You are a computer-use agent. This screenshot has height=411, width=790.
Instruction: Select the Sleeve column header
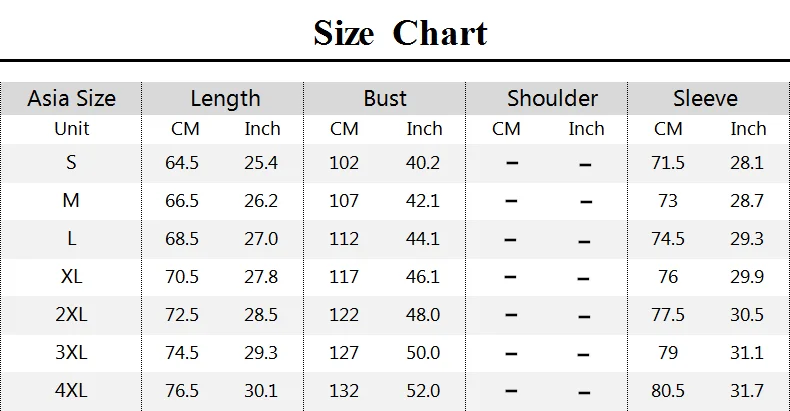705,98
